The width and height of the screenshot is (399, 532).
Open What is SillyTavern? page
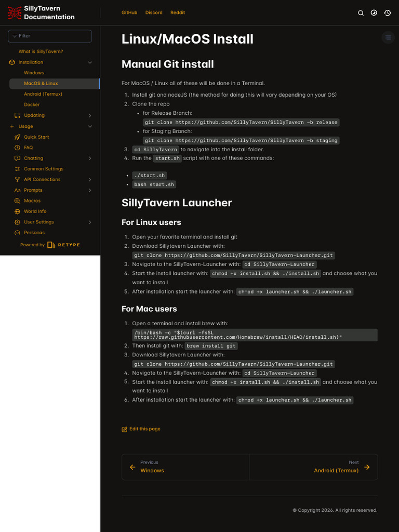pos(41,51)
